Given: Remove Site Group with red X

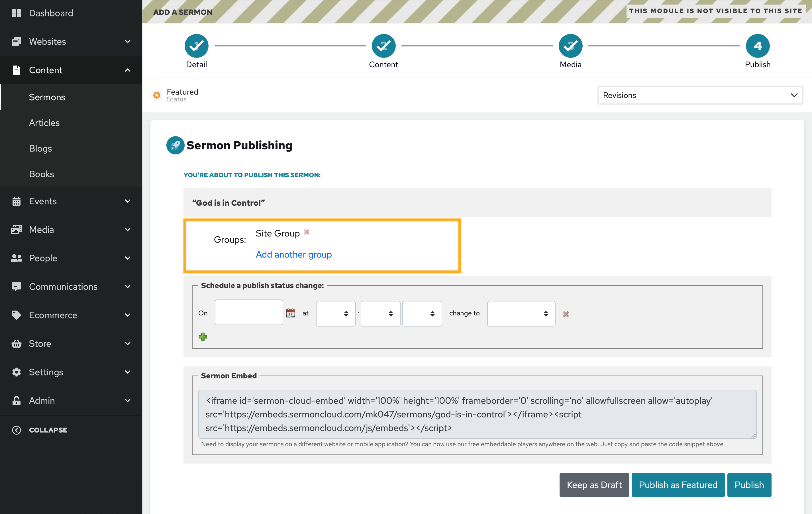Looking at the screenshot, I should [x=307, y=232].
